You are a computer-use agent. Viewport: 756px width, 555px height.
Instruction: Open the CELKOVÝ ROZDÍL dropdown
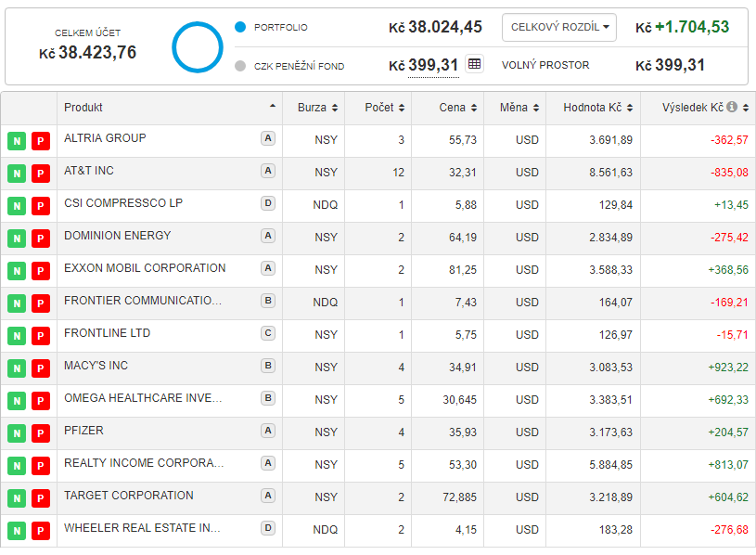coord(559,28)
